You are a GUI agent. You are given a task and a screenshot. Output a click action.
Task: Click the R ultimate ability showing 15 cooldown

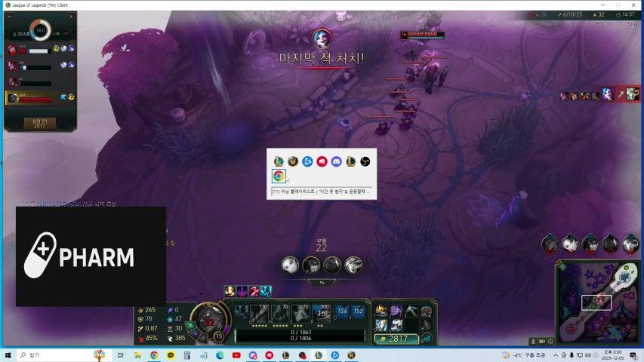[x=322, y=313]
